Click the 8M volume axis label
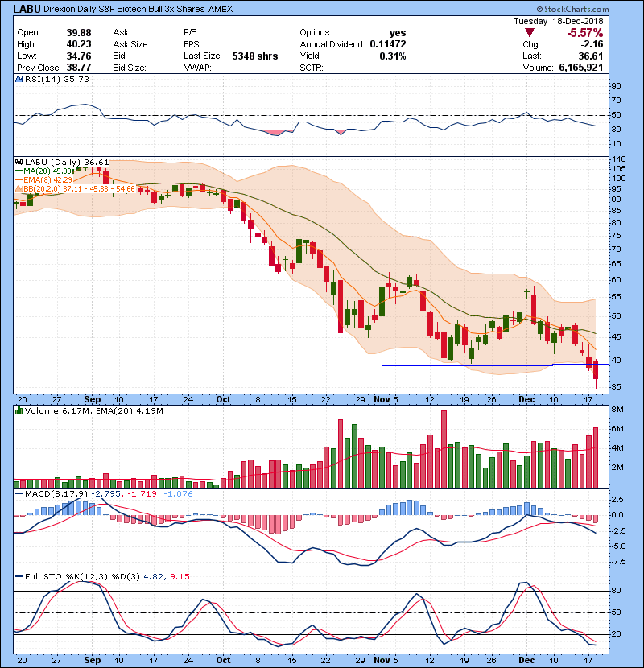Screen dimensions: 644x668 point(617,410)
